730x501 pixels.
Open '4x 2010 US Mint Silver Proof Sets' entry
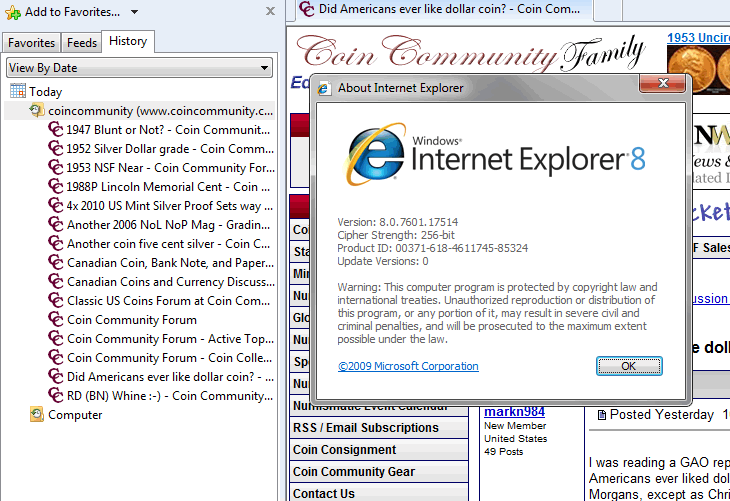169,206
